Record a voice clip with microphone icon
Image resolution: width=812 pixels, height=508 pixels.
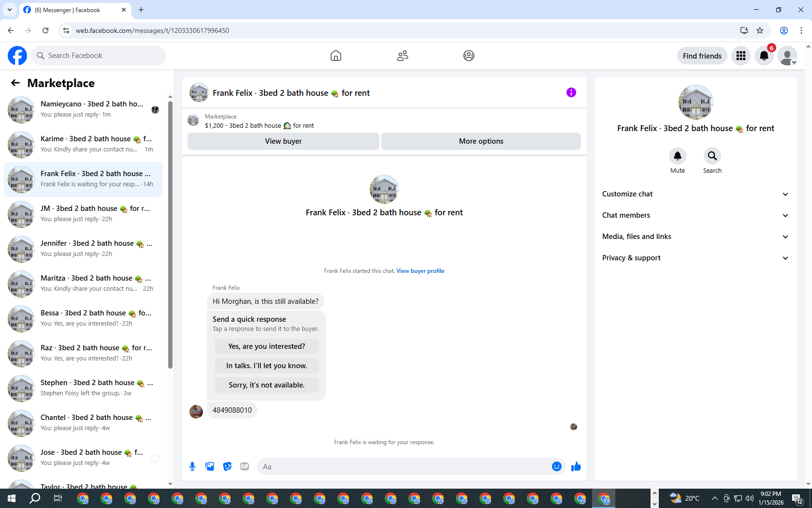[x=192, y=466]
